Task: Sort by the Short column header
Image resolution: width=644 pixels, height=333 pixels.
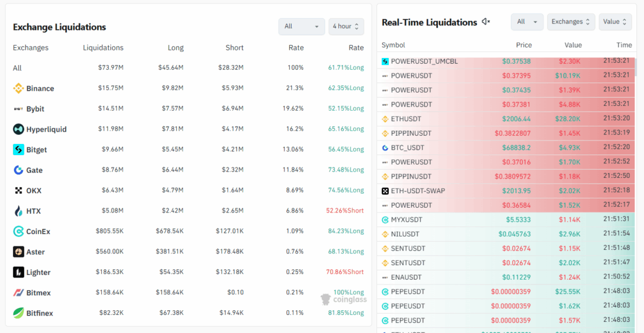Action: pos(235,47)
